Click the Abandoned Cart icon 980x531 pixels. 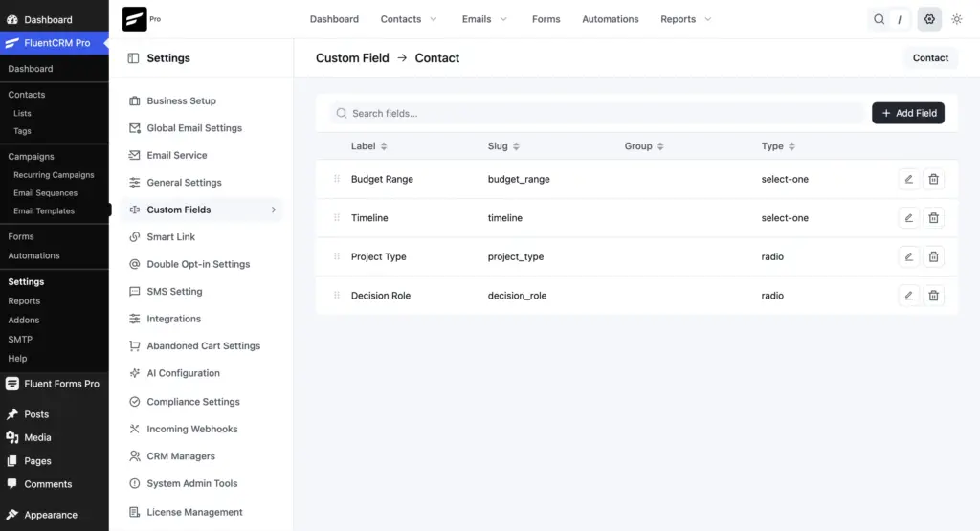click(x=134, y=345)
